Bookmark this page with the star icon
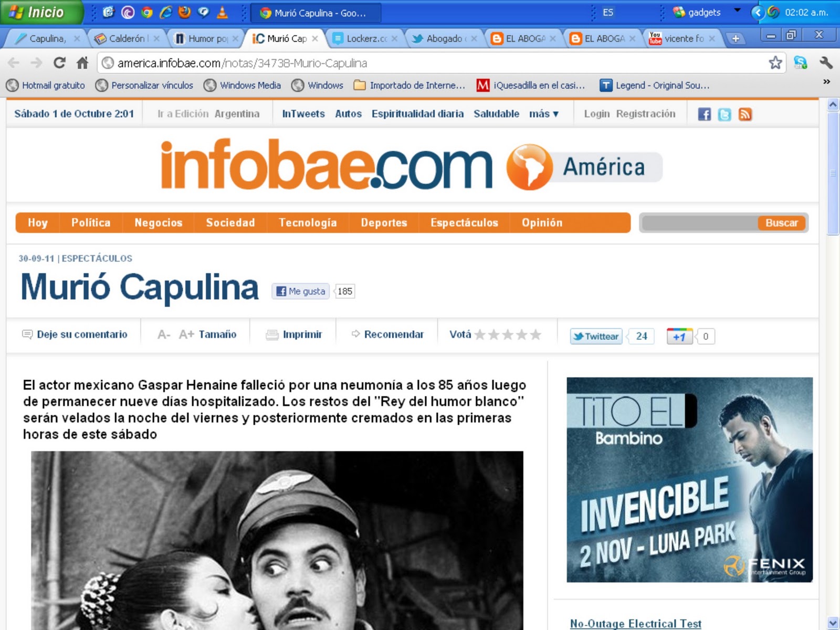The width and height of the screenshot is (840, 630). tap(775, 63)
